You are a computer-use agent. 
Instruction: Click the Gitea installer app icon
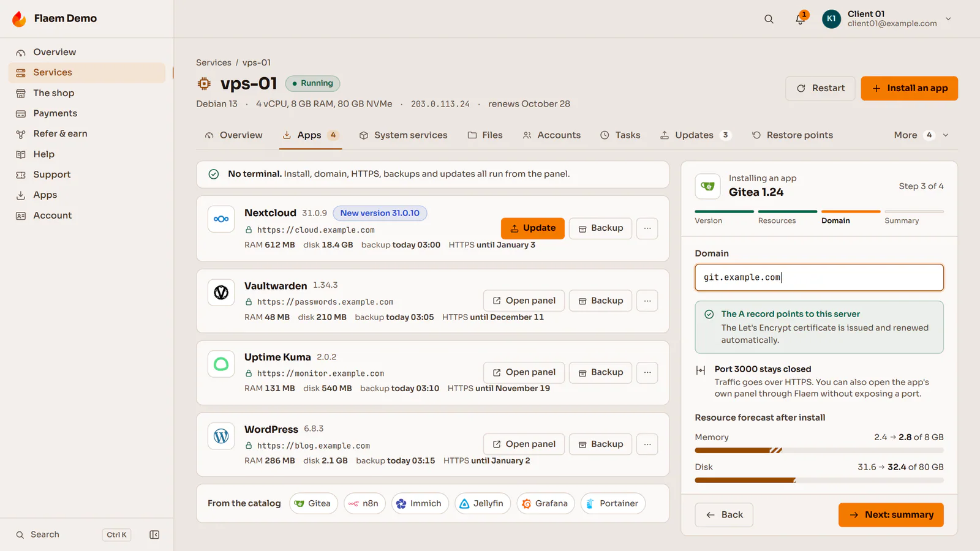[x=708, y=186]
